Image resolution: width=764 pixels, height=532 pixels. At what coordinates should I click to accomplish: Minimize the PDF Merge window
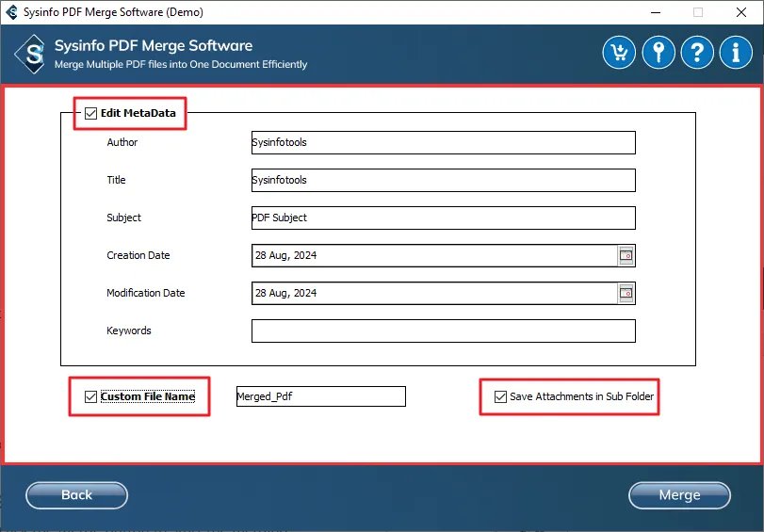(x=656, y=12)
